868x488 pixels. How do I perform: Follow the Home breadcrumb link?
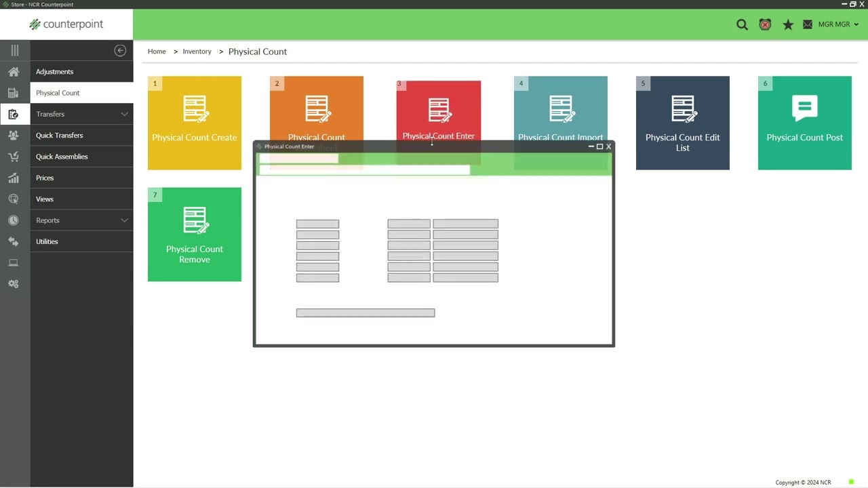pyautogui.click(x=157, y=52)
